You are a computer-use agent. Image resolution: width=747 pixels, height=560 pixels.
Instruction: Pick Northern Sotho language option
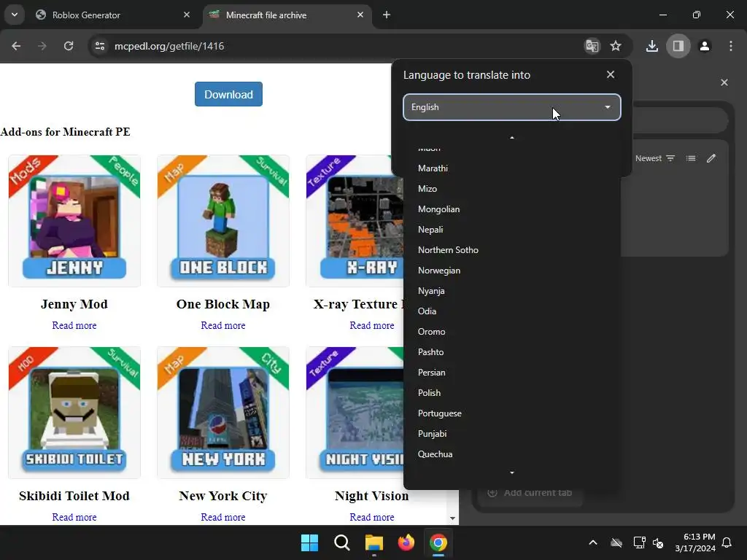(x=511, y=250)
